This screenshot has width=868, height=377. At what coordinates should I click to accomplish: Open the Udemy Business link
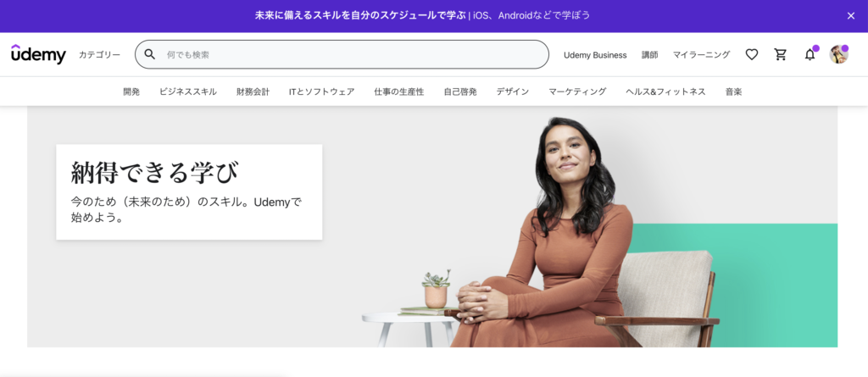pos(595,55)
